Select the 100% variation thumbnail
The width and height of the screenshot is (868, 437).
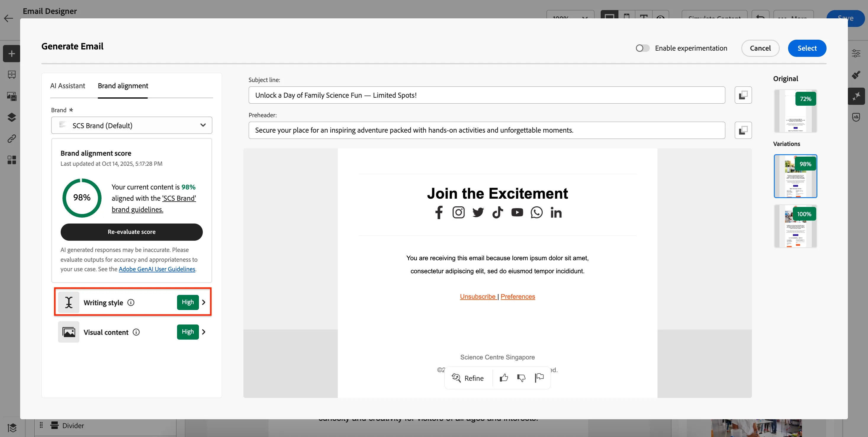point(795,226)
